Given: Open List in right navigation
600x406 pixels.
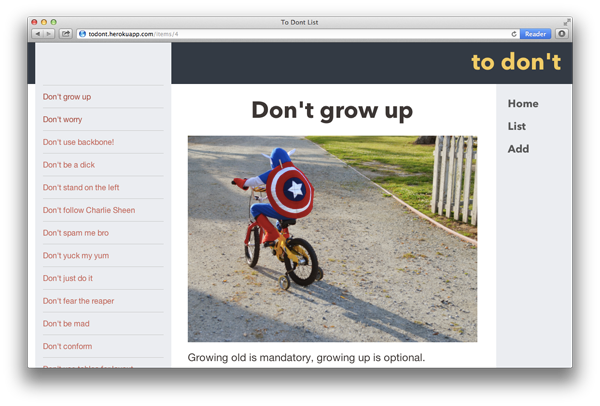Looking at the screenshot, I should pos(517,126).
